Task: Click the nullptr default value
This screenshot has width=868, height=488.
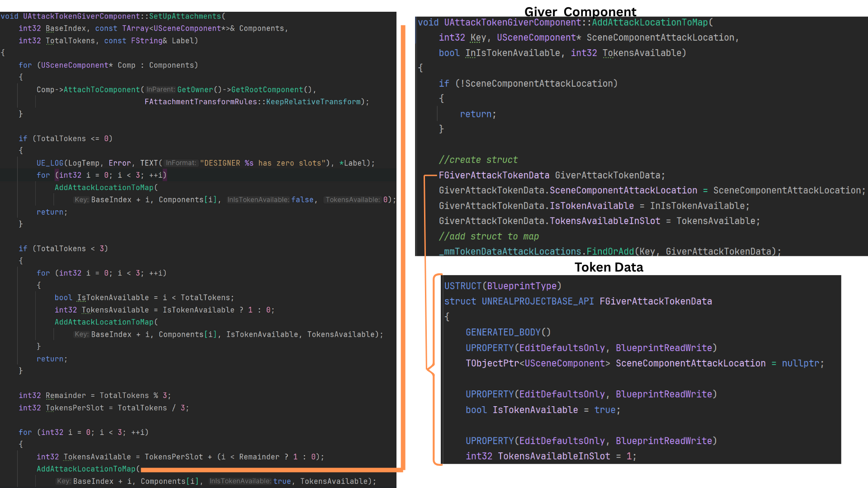Action: pos(800,363)
